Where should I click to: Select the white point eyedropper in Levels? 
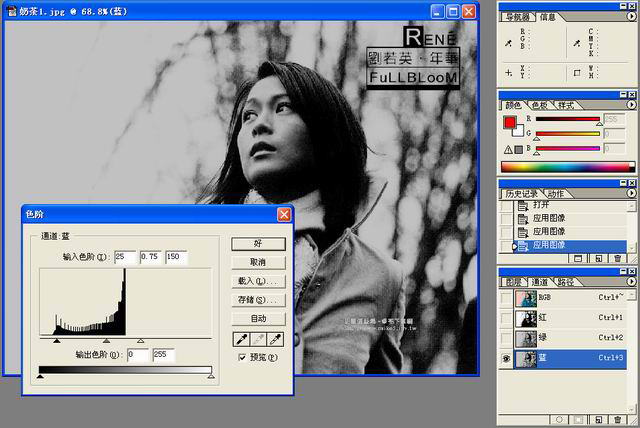tap(278, 339)
